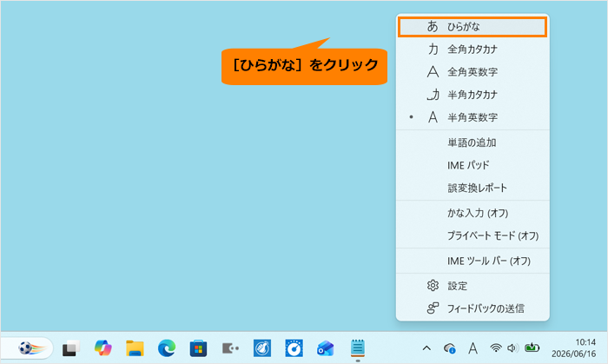Click IME mode indicator A in tray

click(x=473, y=348)
